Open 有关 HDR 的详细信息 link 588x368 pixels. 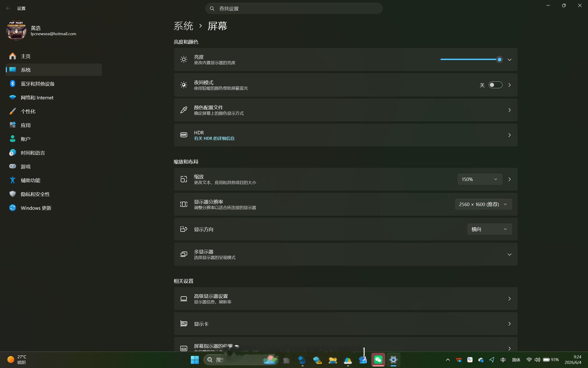pos(214,138)
